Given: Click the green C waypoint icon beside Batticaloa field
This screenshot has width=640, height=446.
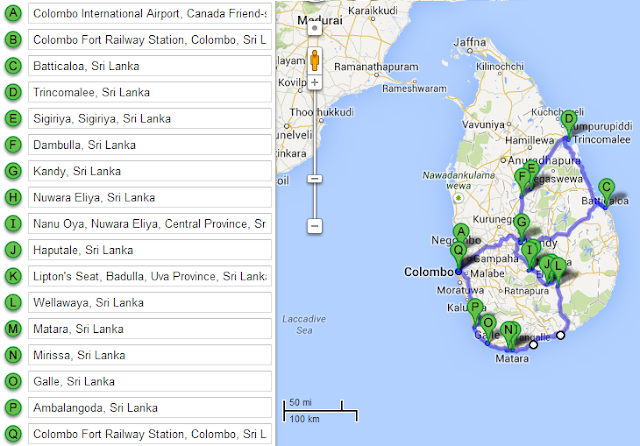Looking at the screenshot, I should tap(13, 66).
